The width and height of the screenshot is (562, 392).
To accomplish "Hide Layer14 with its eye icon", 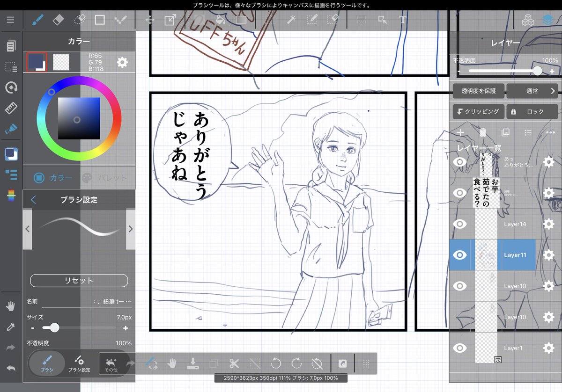I will click(x=460, y=224).
